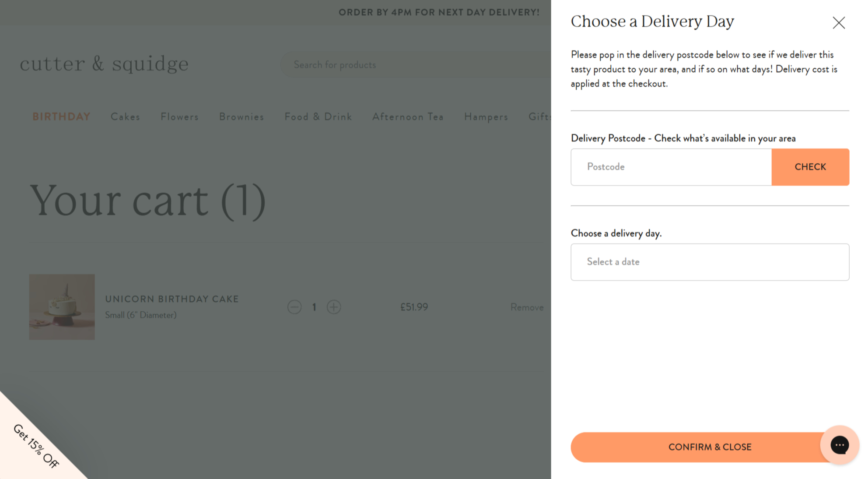Open the Select a date picker
The height and width of the screenshot is (479, 868).
pyautogui.click(x=709, y=262)
